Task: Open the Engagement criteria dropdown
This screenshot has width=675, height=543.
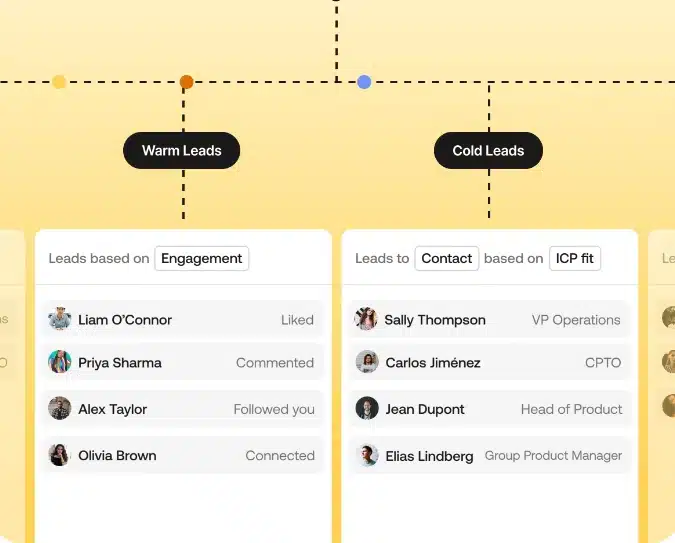Action: coord(201,258)
